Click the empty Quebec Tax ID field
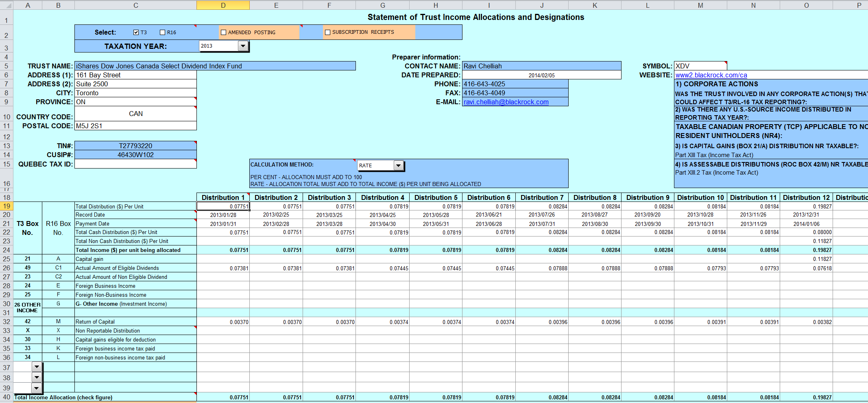 click(135, 164)
